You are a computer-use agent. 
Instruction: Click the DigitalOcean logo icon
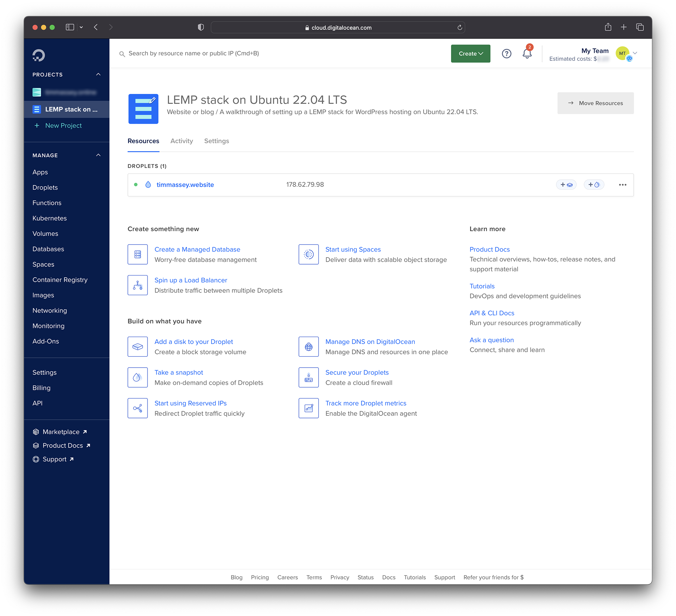(39, 55)
